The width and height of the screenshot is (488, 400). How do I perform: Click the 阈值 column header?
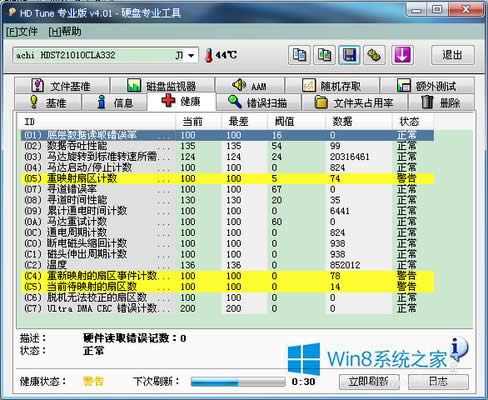(296, 122)
